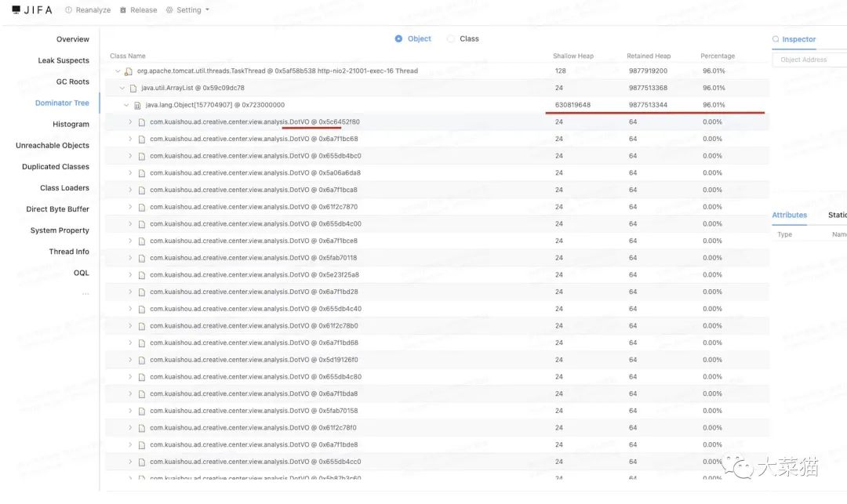The image size is (847, 504).
Task: Click file icon of DotVO @ 0x6a7f1bde8
Action: [141, 445]
